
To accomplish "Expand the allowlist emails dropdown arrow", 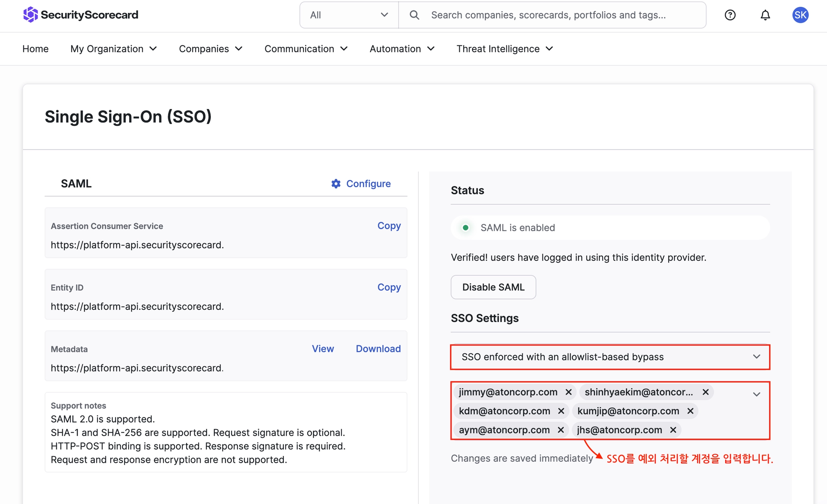I will pyautogui.click(x=756, y=394).
